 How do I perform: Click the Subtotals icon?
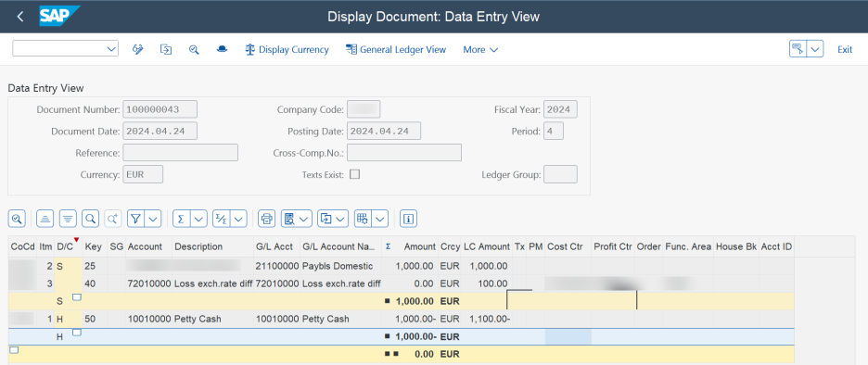click(222, 219)
